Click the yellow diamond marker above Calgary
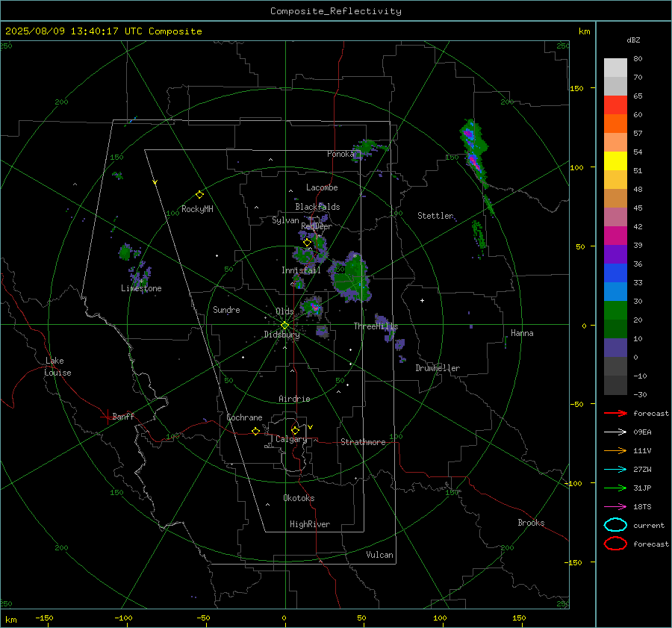Viewport: 672px width, 628px height. [295, 430]
